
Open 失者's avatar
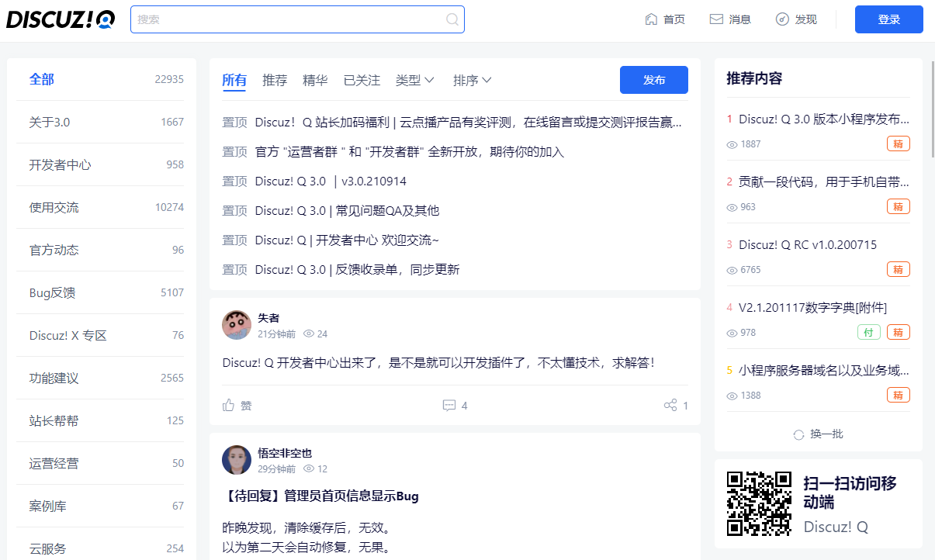coord(237,325)
